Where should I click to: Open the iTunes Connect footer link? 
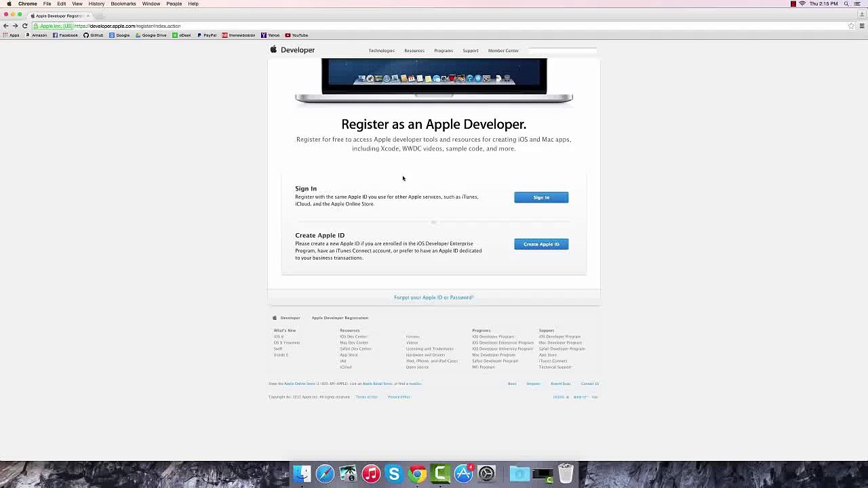(x=553, y=361)
